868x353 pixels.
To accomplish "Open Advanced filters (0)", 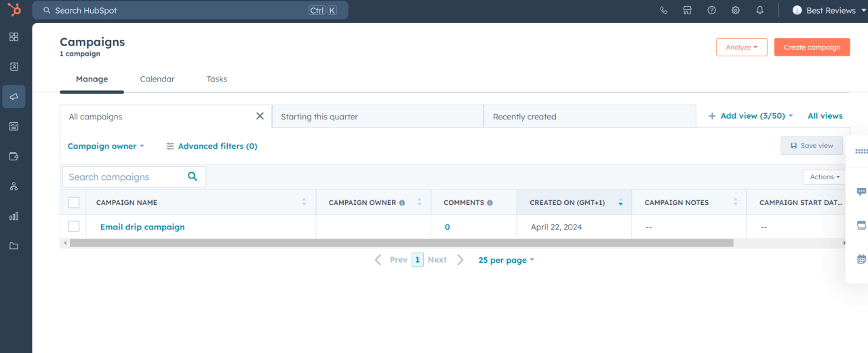I will click(x=212, y=146).
